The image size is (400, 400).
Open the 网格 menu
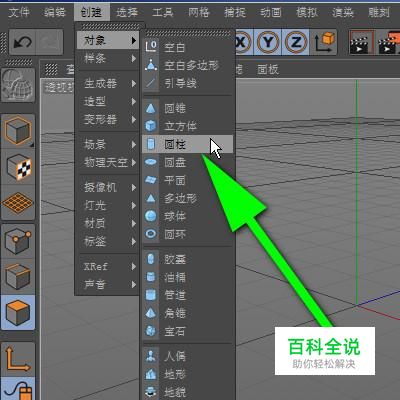(x=199, y=13)
